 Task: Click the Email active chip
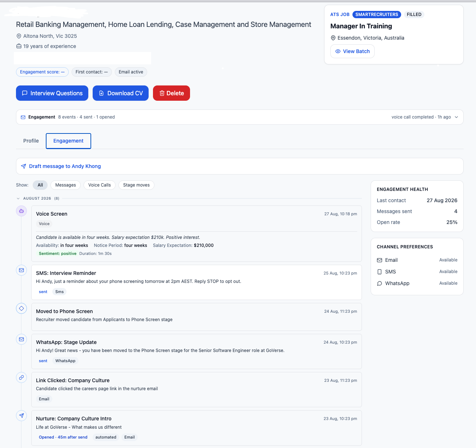(x=131, y=72)
